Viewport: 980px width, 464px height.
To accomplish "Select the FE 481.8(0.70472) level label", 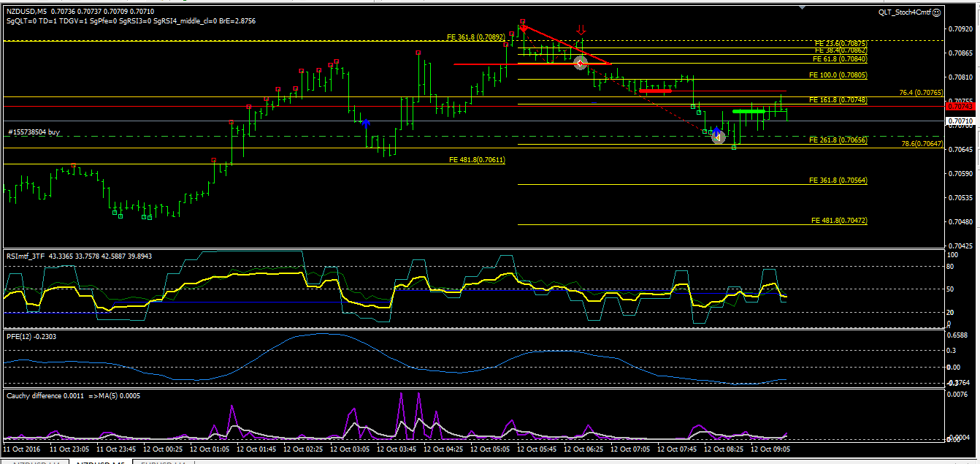I will (840, 220).
